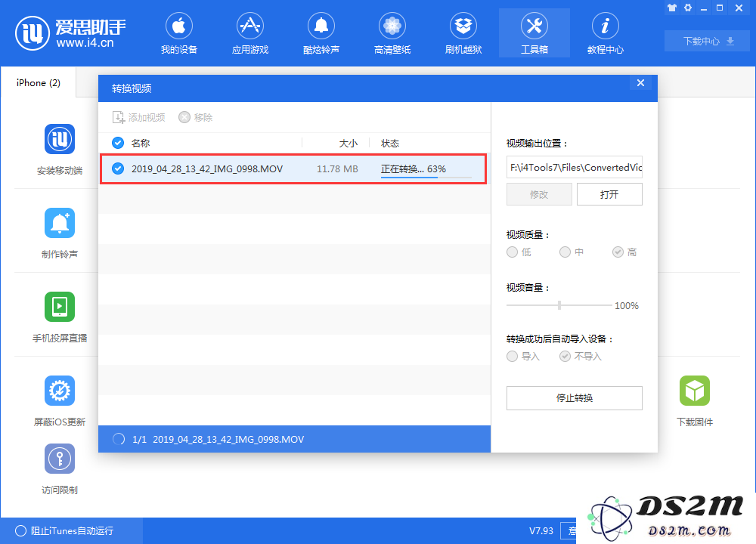Select 导入 auto-import after conversion
Screen dimensions: 756x544
pos(523,356)
